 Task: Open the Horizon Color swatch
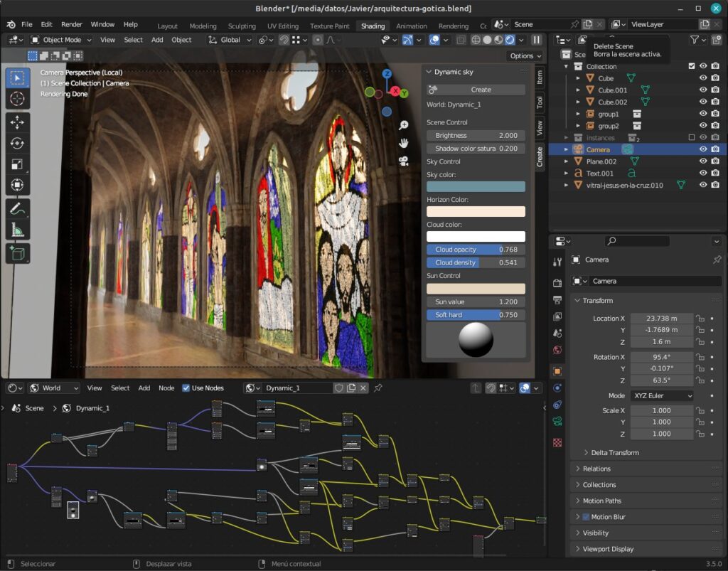tap(476, 212)
